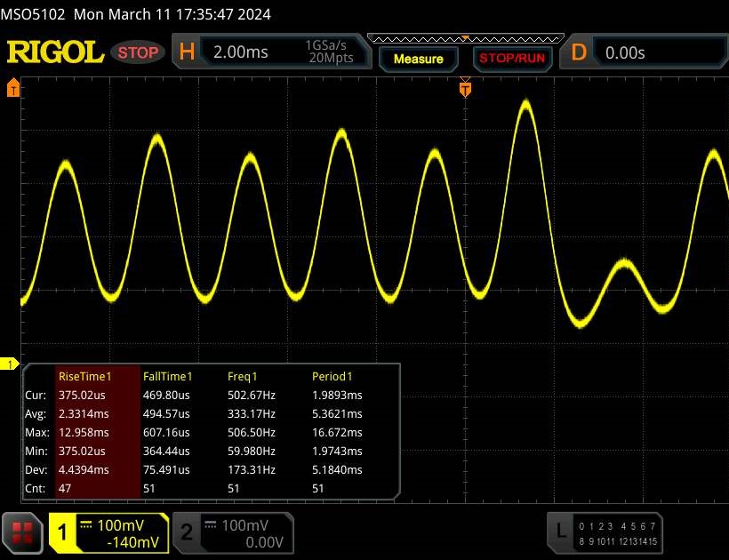The height and width of the screenshot is (560, 729).
Task: Click max FallTime value 607.16us
Action: coord(166,432)
